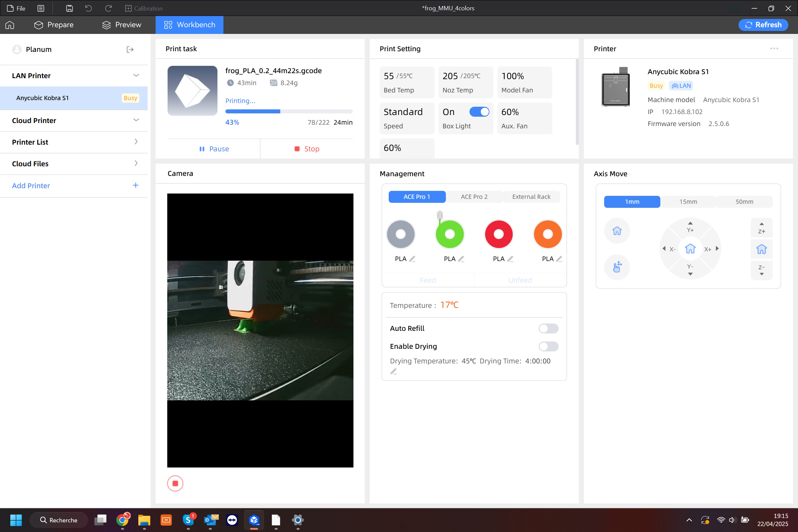Screen dimensions: 798x532
Task: Edit the orange spool PLA pencil icon
Action: (x=559, y=259)
